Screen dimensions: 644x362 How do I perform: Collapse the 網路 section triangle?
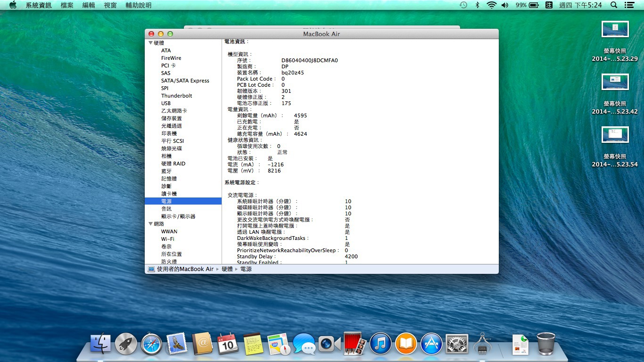[x=150, y=224]
